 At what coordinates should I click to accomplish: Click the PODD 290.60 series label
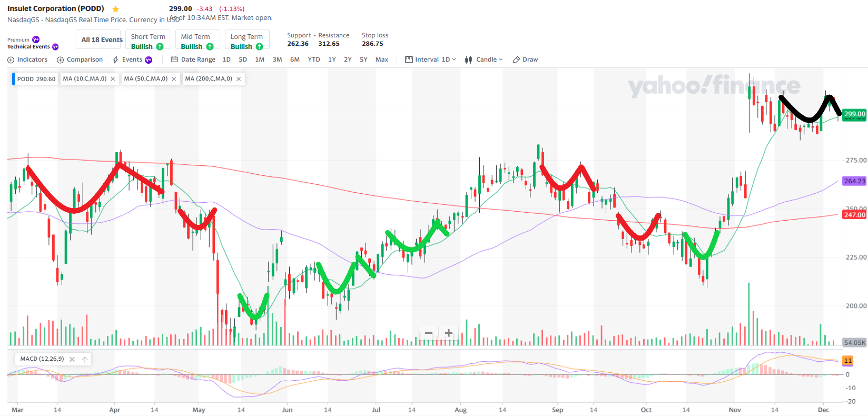tap(36, 79)
